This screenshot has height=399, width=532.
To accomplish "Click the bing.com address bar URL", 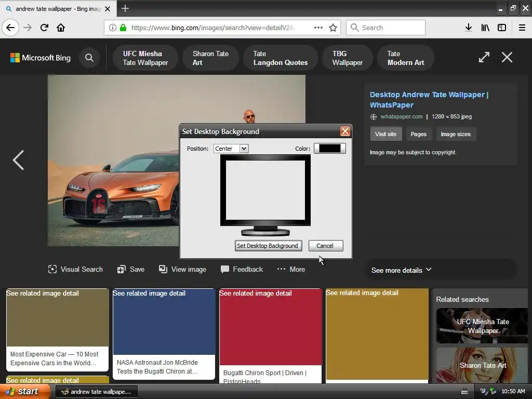I will point(212,28).
